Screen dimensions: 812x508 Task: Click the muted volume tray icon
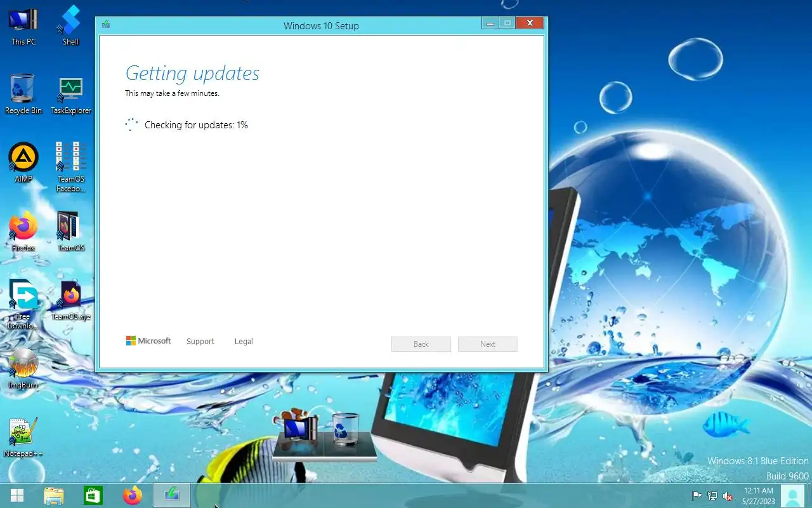(728, 496)
